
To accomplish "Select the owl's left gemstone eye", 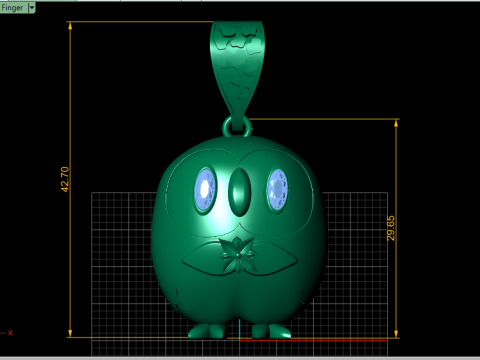I will tap(205, 190).
